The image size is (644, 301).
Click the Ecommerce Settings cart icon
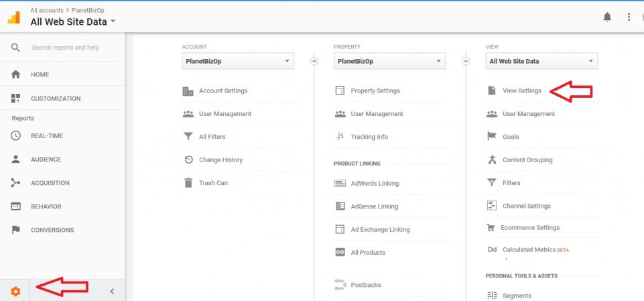(491, 227)
